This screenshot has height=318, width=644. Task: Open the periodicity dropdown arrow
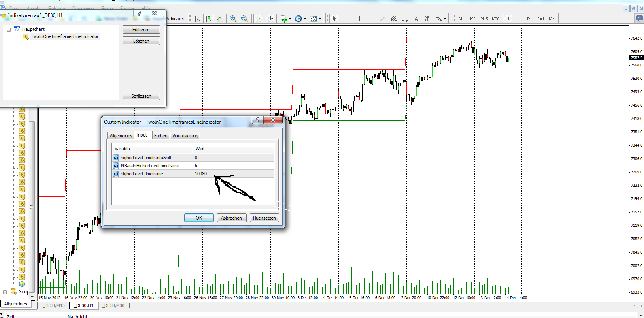pyautogui.click(x=304, y=19)
